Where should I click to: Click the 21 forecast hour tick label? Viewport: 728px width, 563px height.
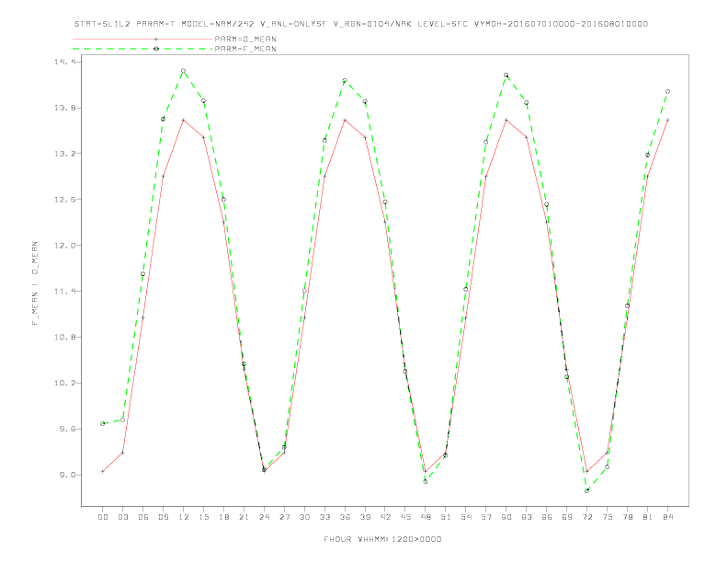coord(244,517)
